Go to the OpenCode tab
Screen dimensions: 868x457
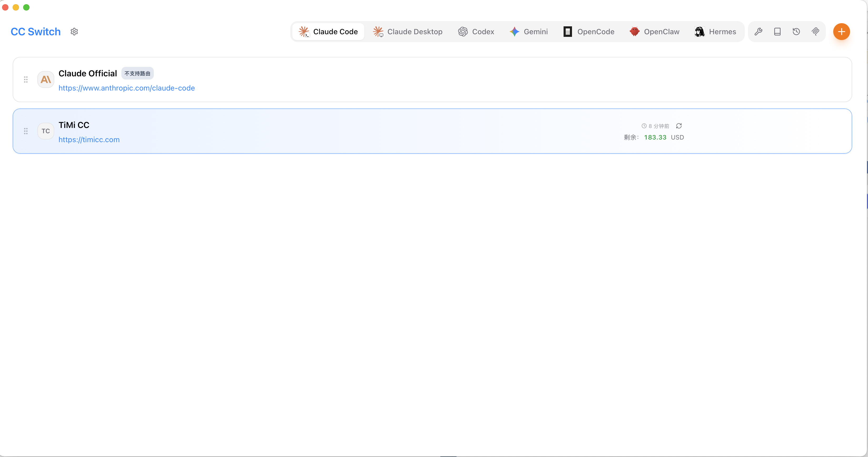589,32
